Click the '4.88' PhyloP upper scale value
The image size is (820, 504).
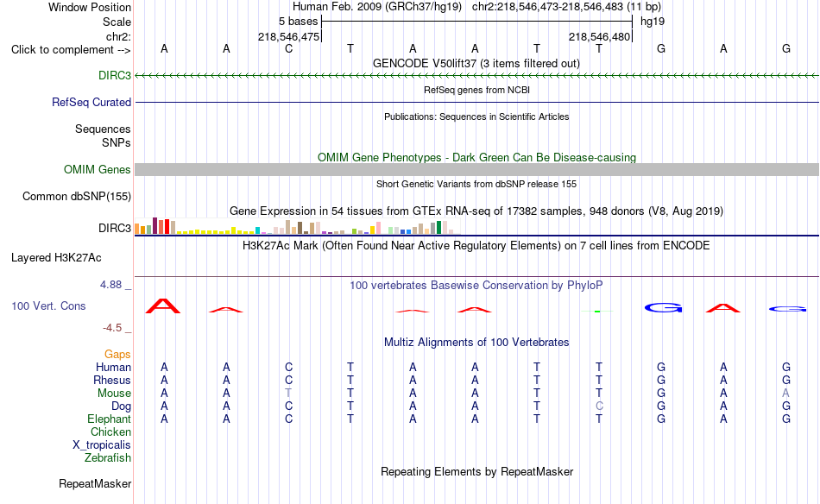(x=110, y=285)
